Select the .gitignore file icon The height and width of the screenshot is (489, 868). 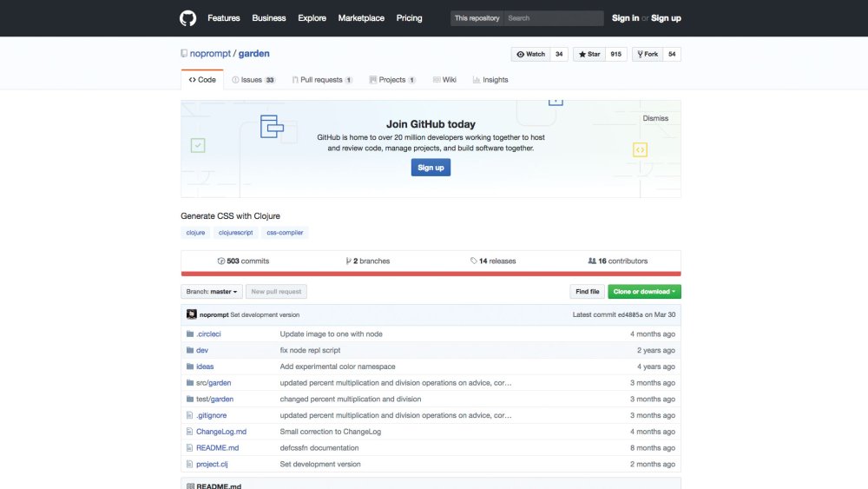[x=190, y=415]
